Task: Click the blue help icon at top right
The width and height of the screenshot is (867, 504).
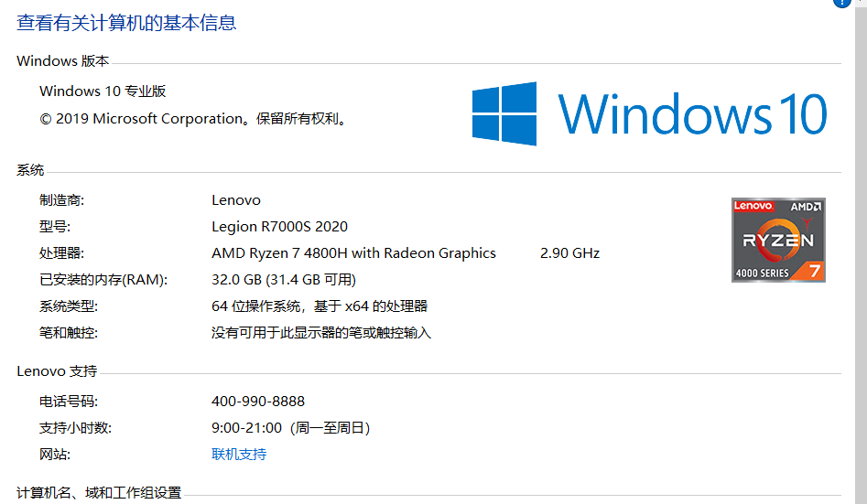Action: click(x=843, y=3)
